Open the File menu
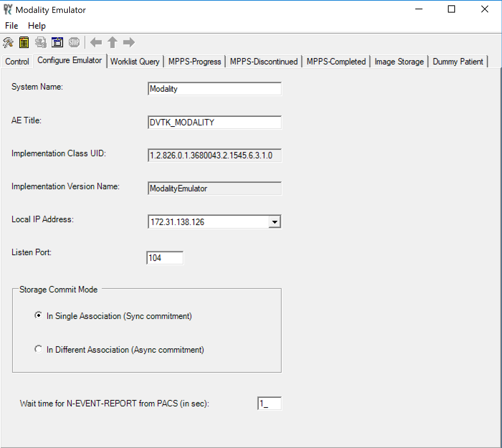 tap(11, 25)
